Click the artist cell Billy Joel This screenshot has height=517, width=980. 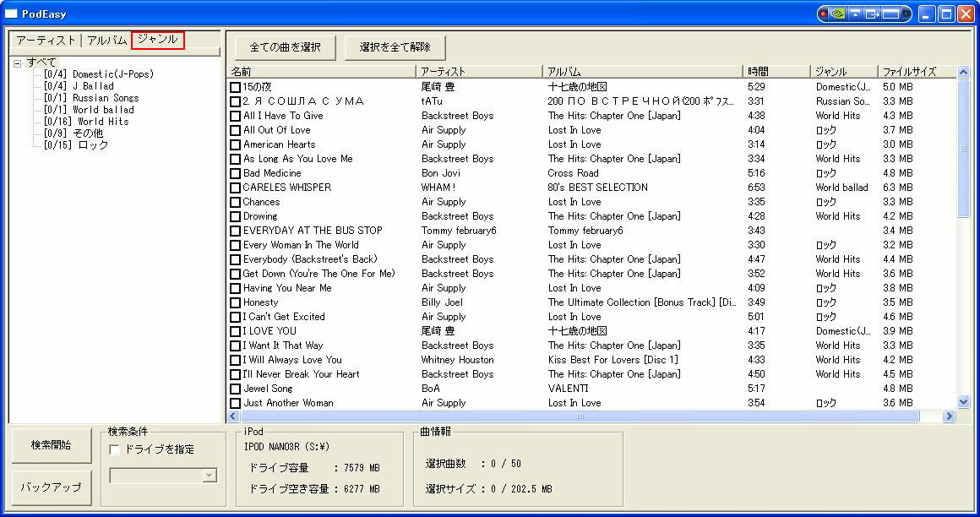point(442,302)
